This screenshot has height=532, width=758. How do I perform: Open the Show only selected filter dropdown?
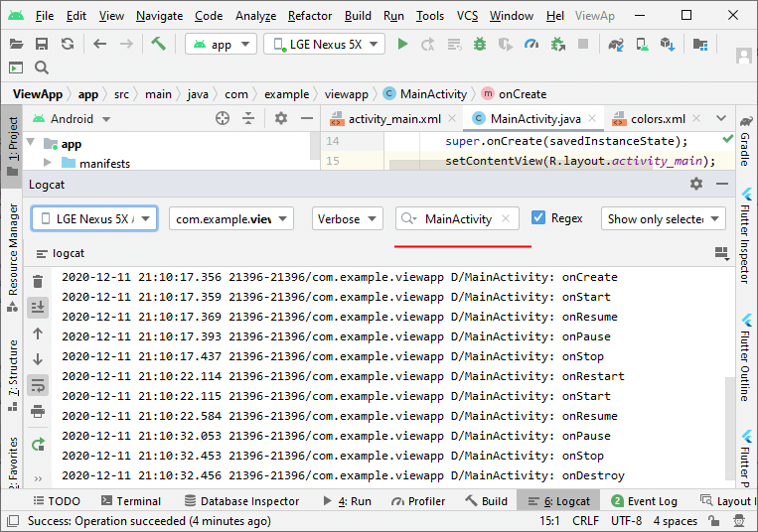pos(663,218)
